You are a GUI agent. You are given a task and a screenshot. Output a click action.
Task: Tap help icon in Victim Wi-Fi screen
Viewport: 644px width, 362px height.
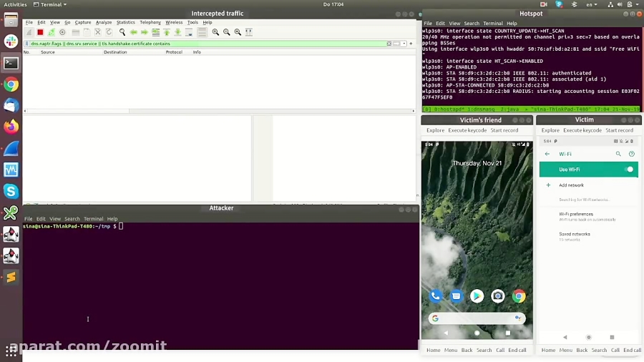[632, 154]
